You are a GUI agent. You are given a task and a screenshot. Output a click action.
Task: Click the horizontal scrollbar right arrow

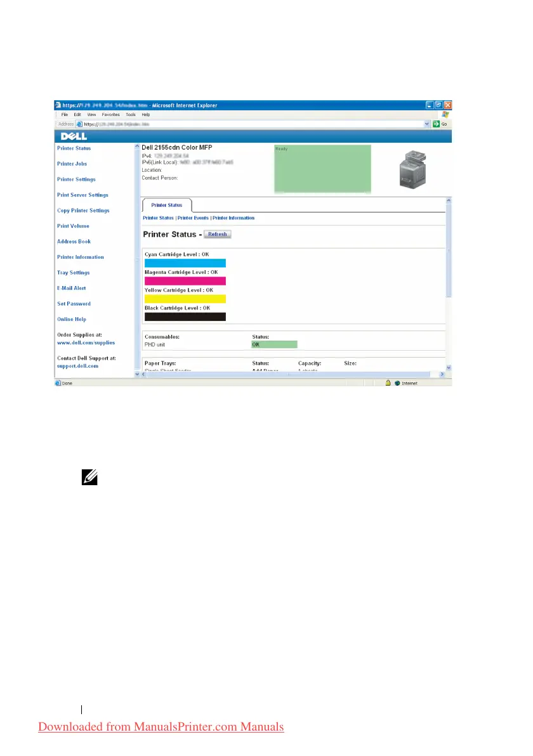pyautogui.click(x=442, y=374)
